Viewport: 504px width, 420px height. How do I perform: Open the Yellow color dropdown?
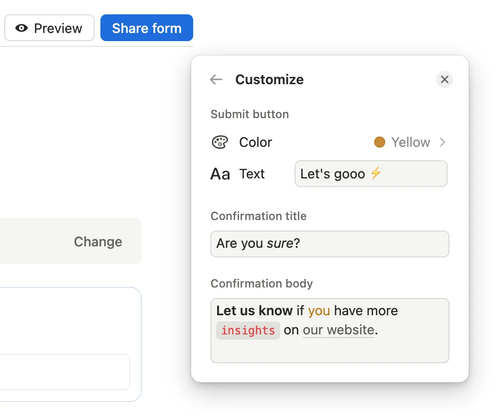pyautogui.click(x=410, y=142)
